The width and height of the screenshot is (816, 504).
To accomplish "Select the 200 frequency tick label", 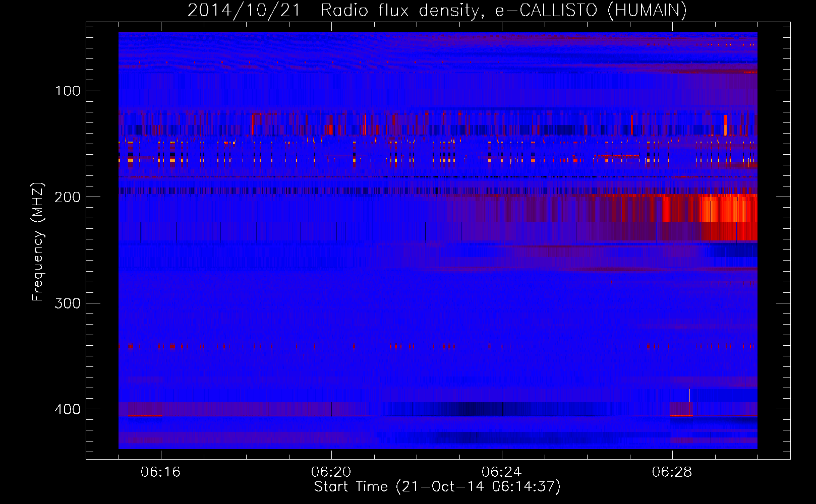I will (68, 197).
